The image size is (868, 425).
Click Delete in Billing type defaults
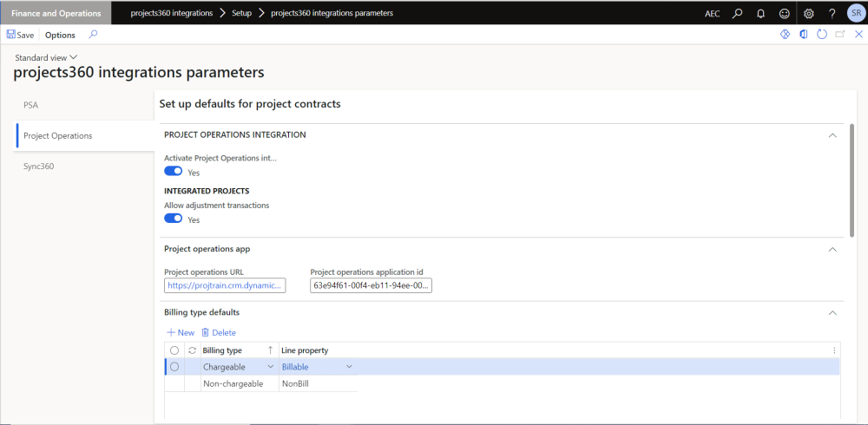coord(219,332)
